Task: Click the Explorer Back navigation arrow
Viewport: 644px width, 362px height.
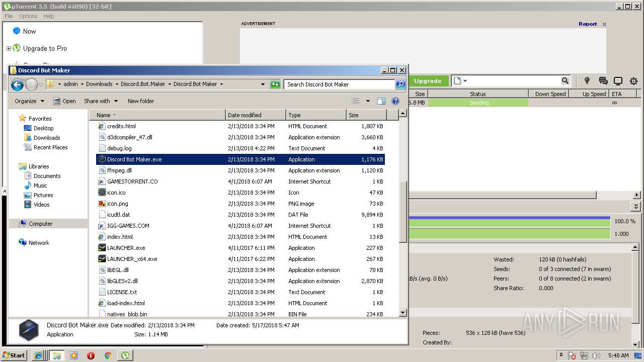Action: [18, 84]
